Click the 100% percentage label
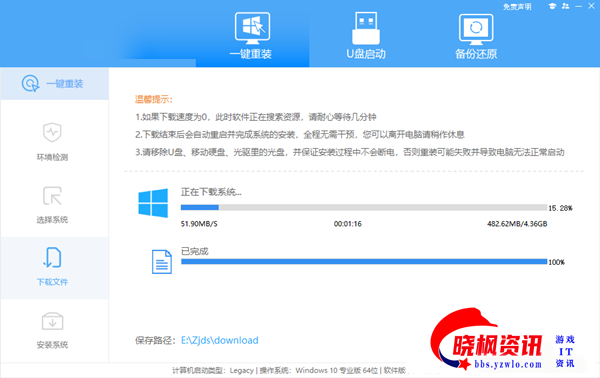The width and height of the screenshot is (600, 378). (557, 262)
